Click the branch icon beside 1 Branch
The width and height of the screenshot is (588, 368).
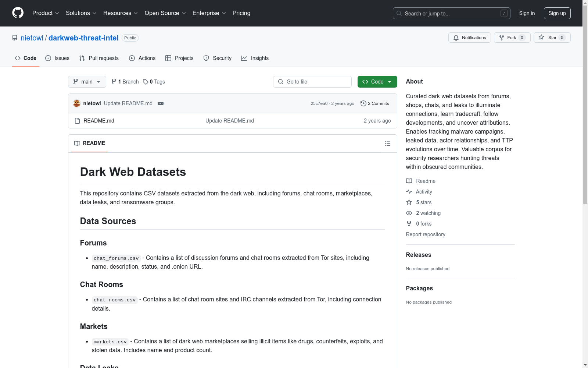[114, 82]
